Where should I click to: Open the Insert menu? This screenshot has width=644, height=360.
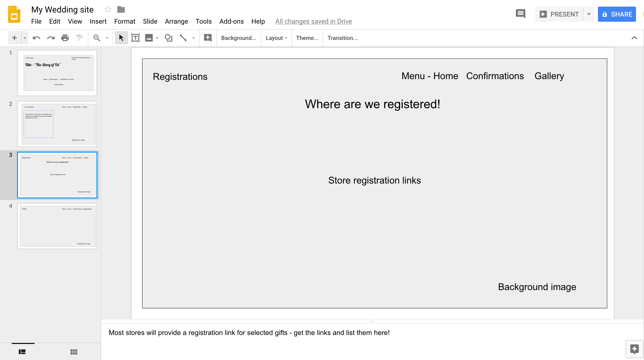(98, 21)
